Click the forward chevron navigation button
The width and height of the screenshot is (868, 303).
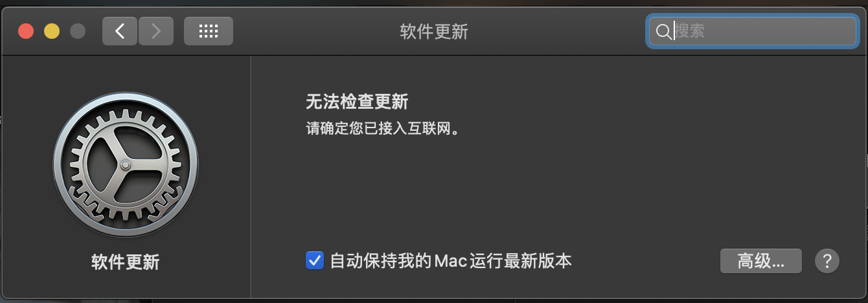point(156,31)
